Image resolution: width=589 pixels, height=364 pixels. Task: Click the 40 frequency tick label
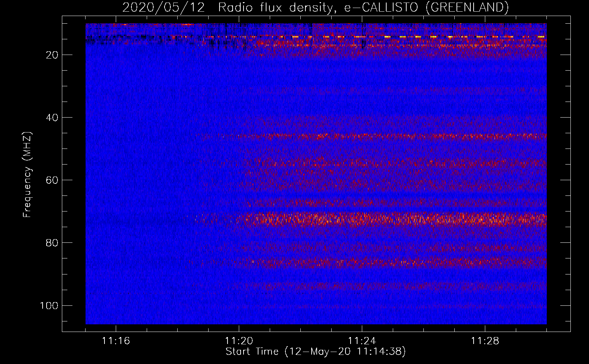(x=52, y=118)
